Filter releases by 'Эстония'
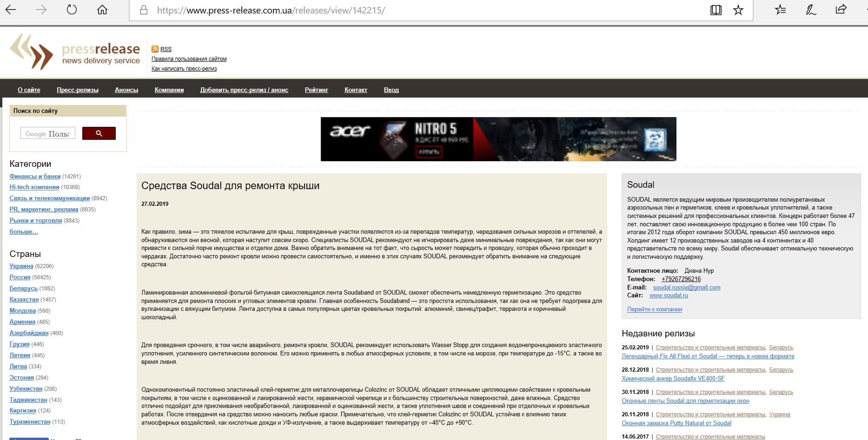 click(x=22, y=377)
